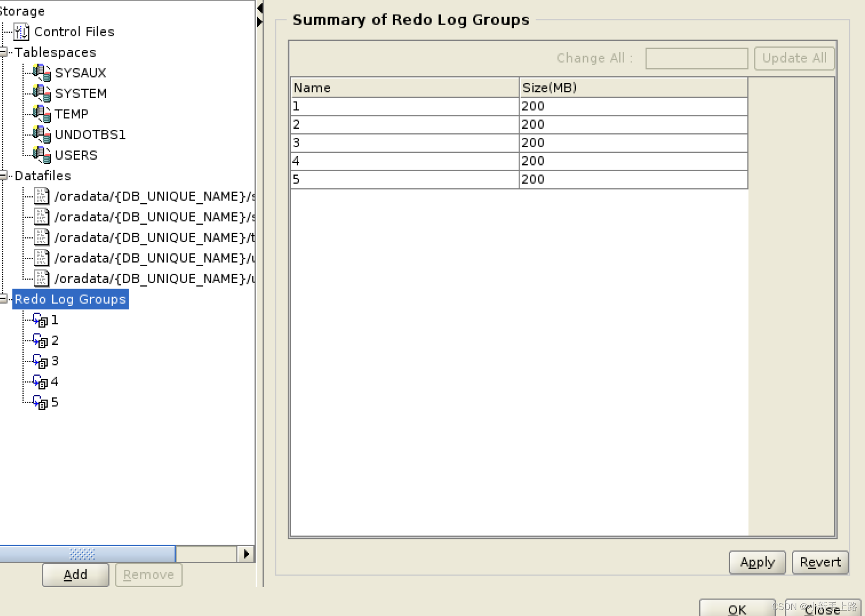Click the tree horizontal scrollbar thumb
865x616 pixels.
click(x=87, y=554)
